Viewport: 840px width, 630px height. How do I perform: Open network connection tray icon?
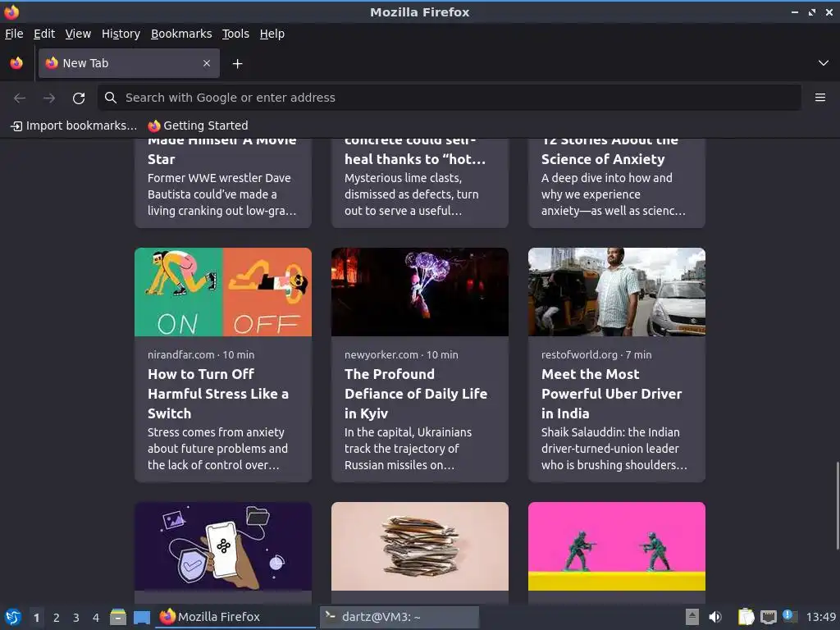coord(768,617)
